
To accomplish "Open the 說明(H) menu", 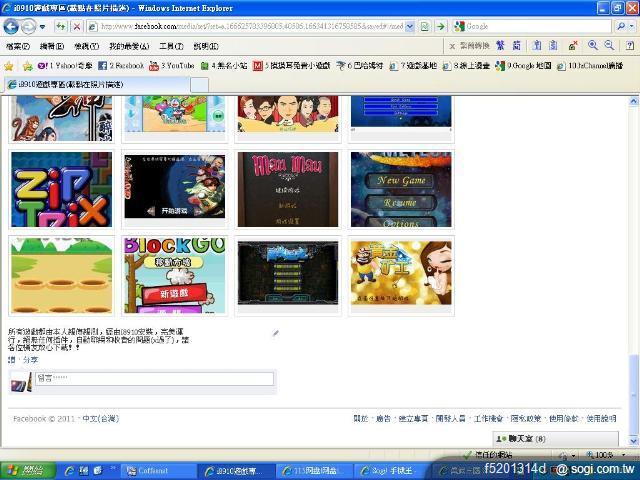I will [x=206, y=47].
